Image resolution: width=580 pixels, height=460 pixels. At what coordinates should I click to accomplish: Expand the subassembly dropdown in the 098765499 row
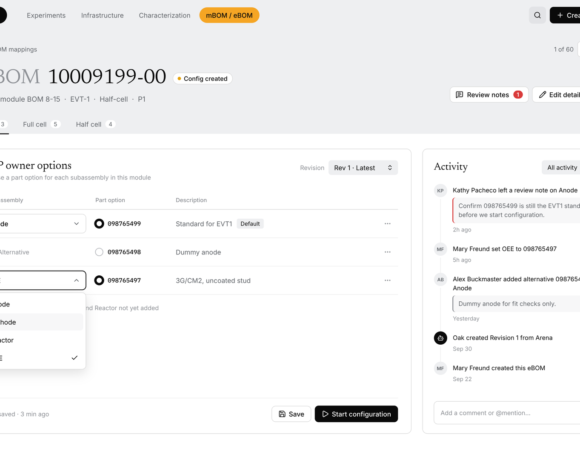coord(42,224)
